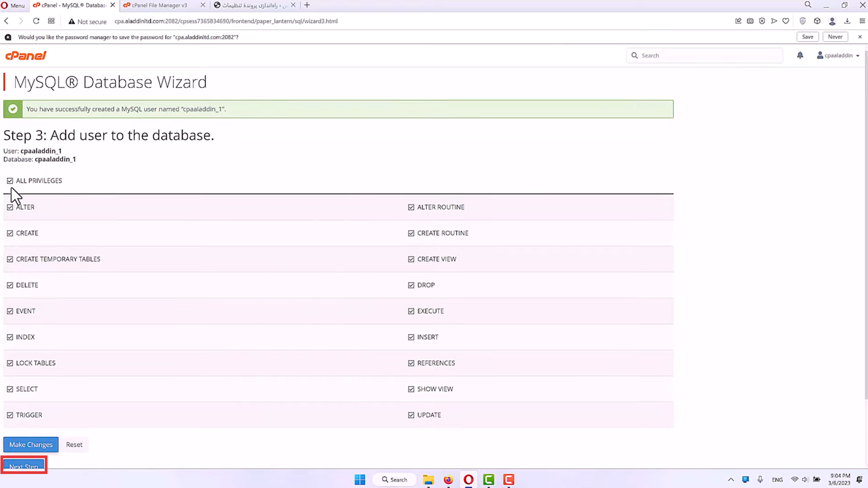868x488 pixels.
Task: Click the Reset button
Action: pos(74,445)
